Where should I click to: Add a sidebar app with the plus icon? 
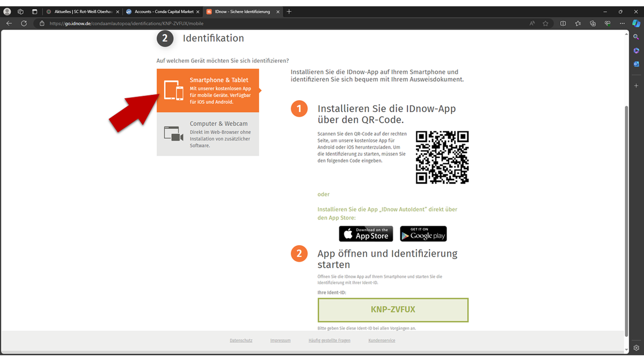coord(636,85)
